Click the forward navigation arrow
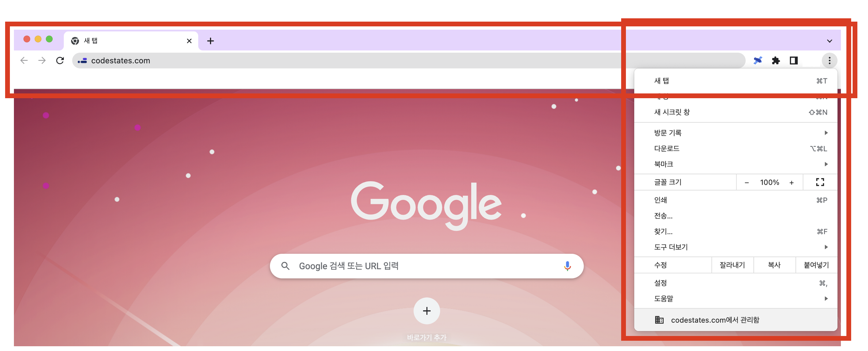The width and height of the screenshot is (868, 351). click(x=42, y=60)
